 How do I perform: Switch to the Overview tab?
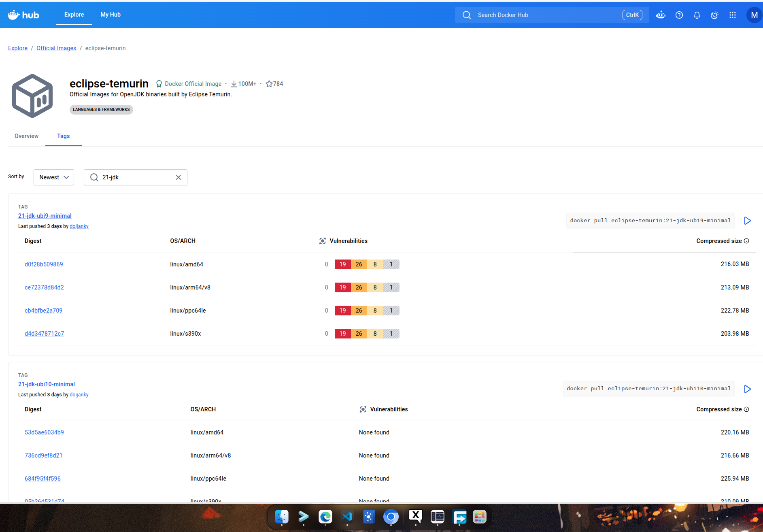coord(27,136)
